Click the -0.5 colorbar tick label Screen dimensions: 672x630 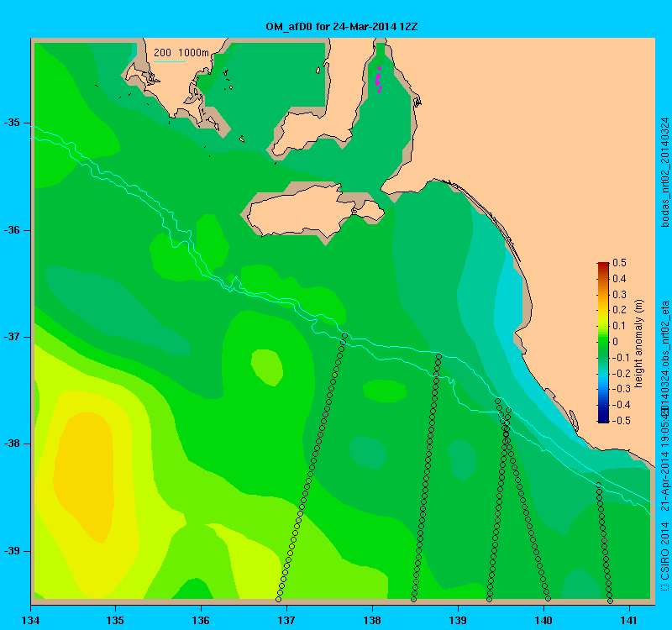click(621, 421)
